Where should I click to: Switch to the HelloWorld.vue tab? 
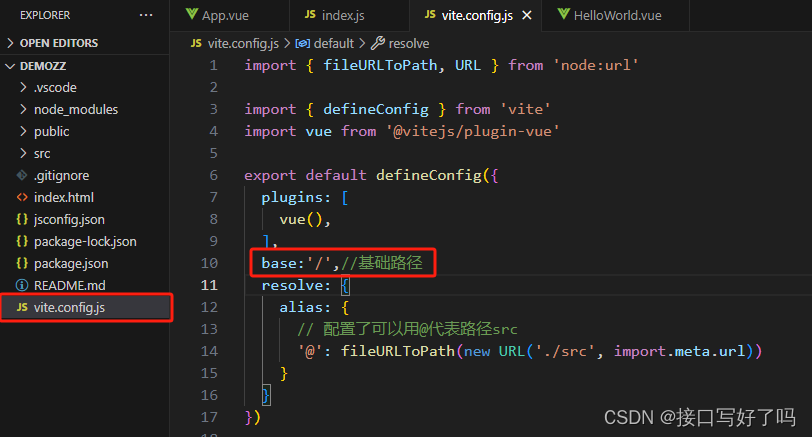615,16
